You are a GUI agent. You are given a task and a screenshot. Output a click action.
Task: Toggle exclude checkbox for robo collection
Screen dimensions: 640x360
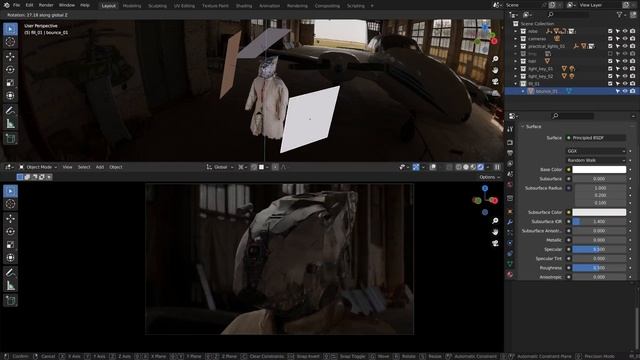pos(610,31)
